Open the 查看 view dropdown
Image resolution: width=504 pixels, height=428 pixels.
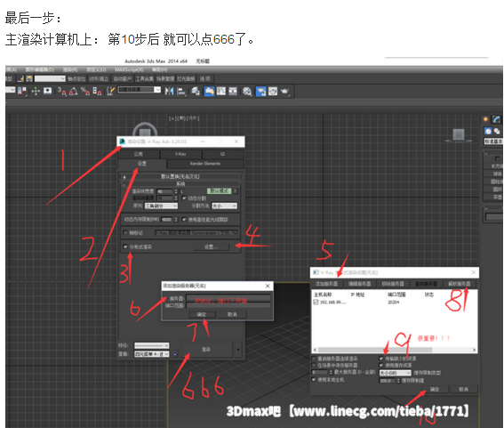click(152, 354)
